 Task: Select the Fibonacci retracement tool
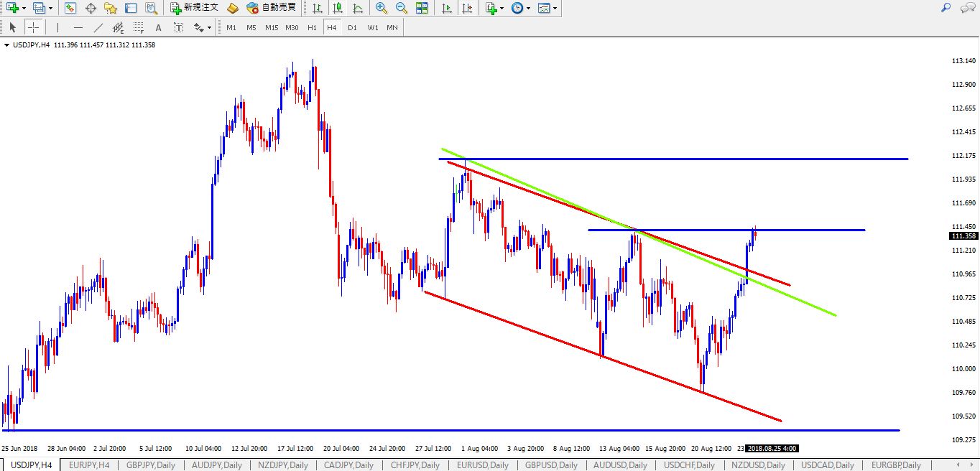point(138,27)
